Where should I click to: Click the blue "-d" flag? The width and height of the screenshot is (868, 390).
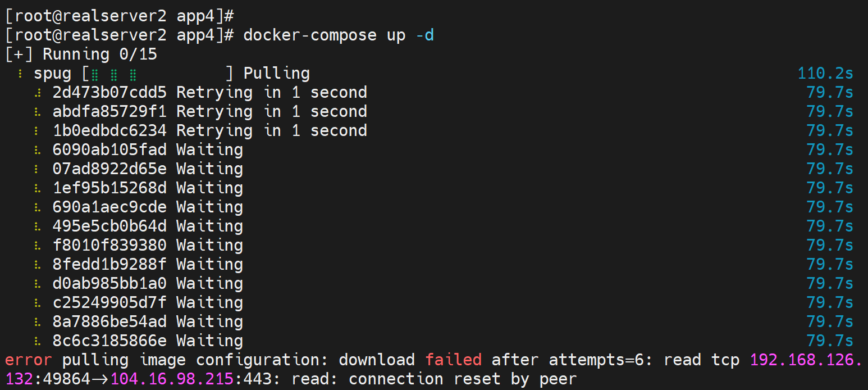click(x=424, y=35)
